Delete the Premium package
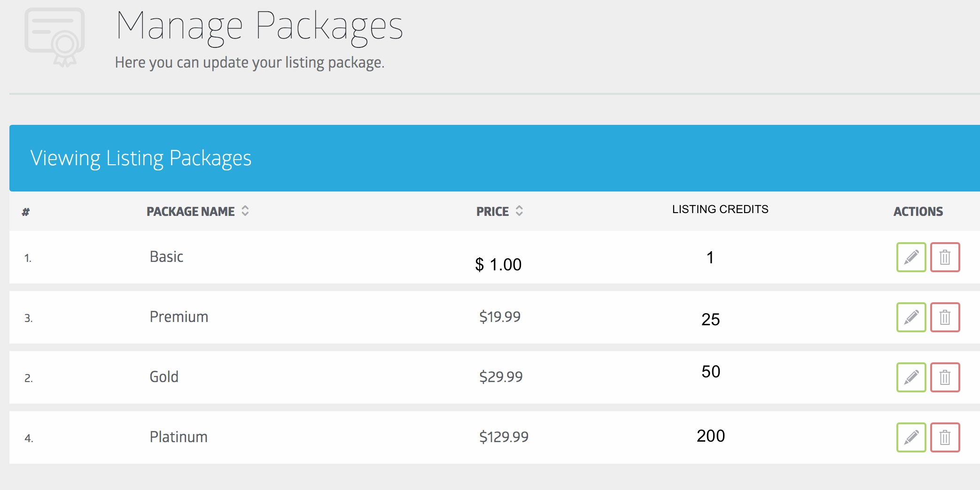Viewport: 980px width, 490px height. [945, 317]
